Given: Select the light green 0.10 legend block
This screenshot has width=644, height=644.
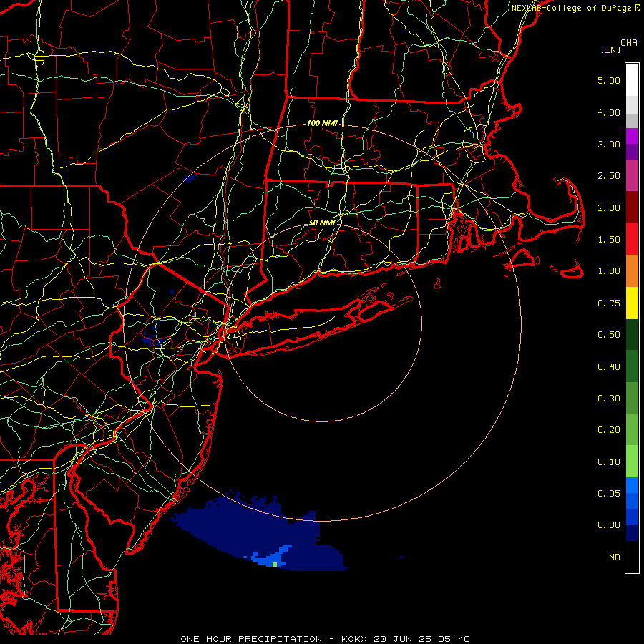Looking at the screenshot, I should click(x=632, y=462).
